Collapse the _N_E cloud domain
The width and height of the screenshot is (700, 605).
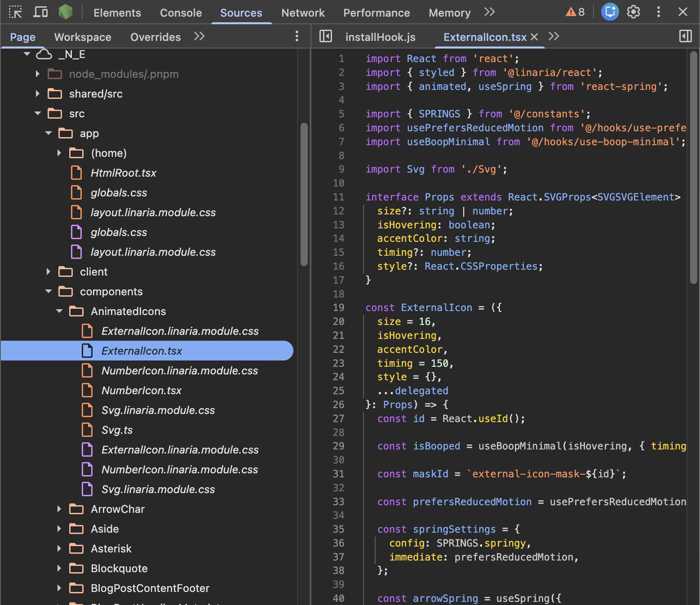(x=27, y=54)
